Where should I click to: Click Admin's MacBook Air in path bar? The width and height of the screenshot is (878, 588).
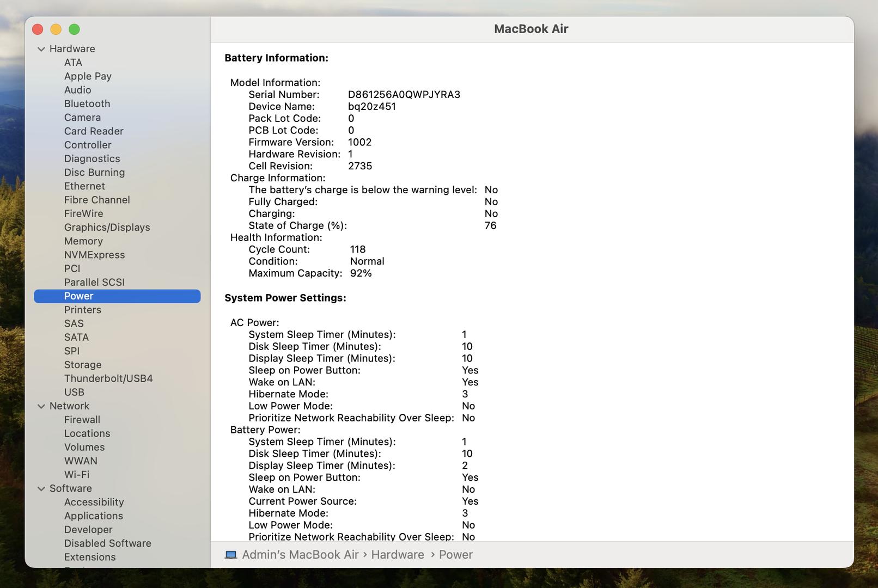pos(300,555)
